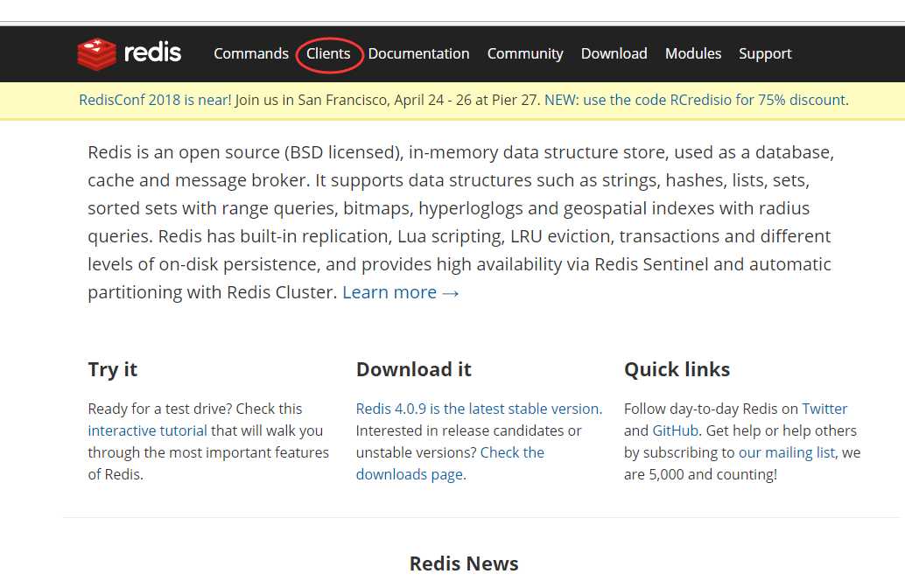Go to Documentation in the navbar

point(418,53)
